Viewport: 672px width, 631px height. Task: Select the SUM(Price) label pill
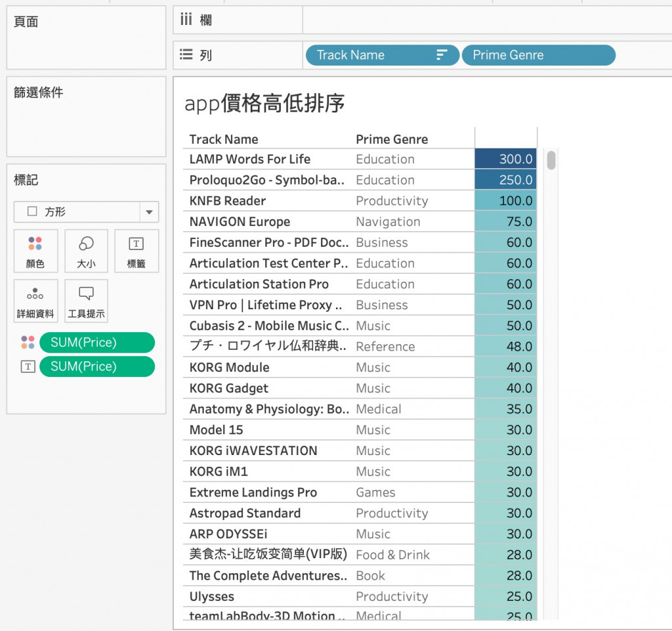point(97,366)
